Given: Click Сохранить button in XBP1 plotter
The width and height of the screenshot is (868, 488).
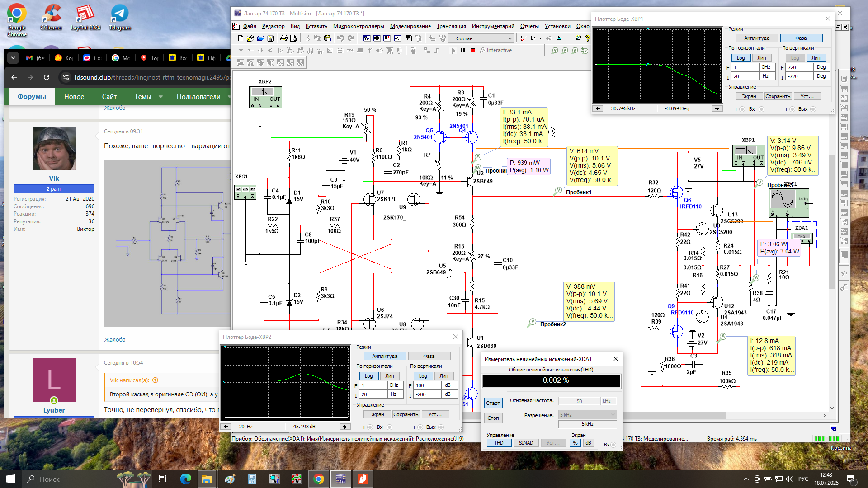Looking at the screenshot, I should tap(778, 97).
